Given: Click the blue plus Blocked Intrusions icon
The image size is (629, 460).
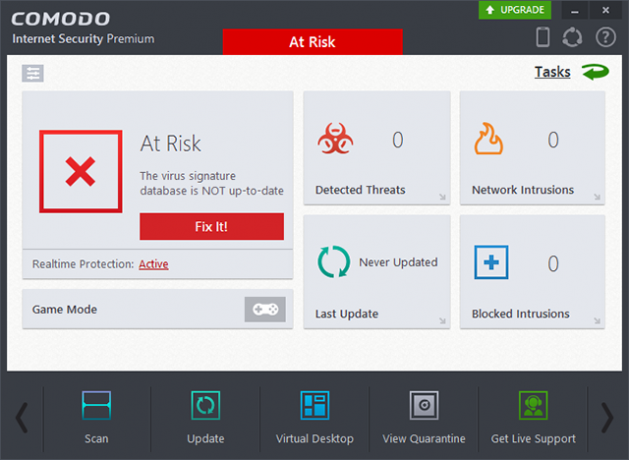Looking at the screenshot, I should point(491,262).
